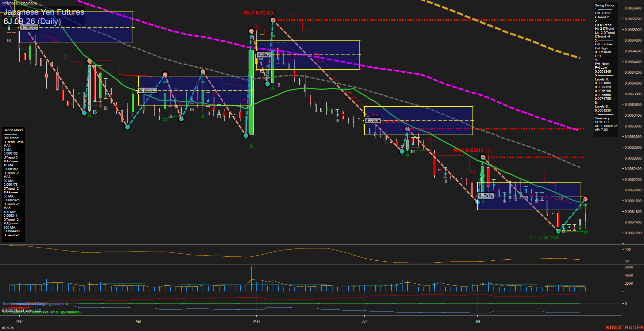The image size is (644, 331).
Task: Select the 10 MA value 0.006152
Action: click(10, 169)
